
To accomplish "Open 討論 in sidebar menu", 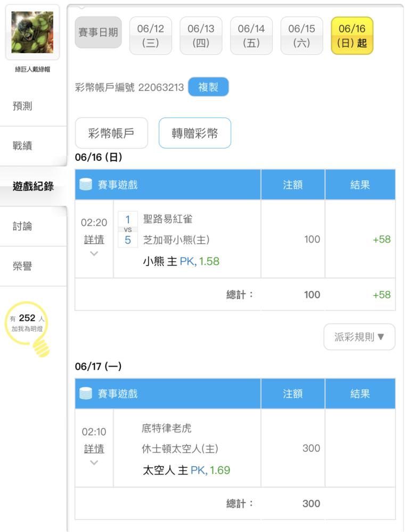I will (x=22, y=226).
